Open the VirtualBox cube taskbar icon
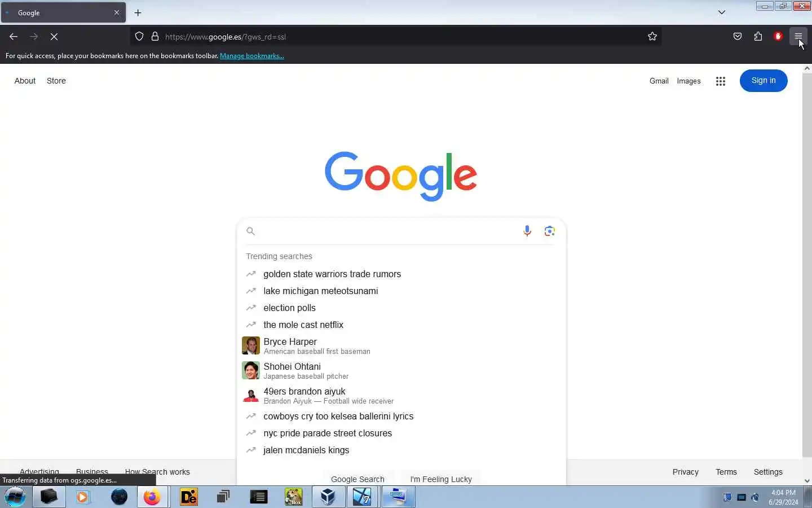The image size is (812, 508). point(328,497)
